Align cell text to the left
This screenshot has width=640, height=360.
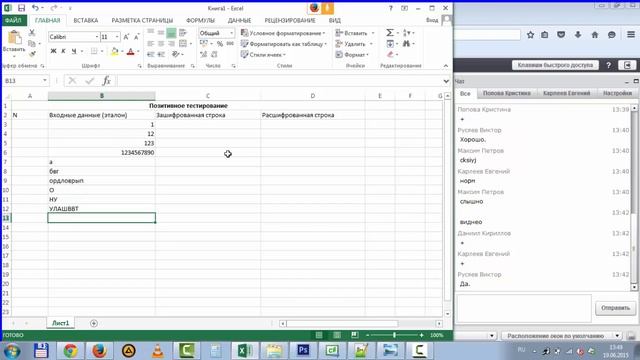151,44
